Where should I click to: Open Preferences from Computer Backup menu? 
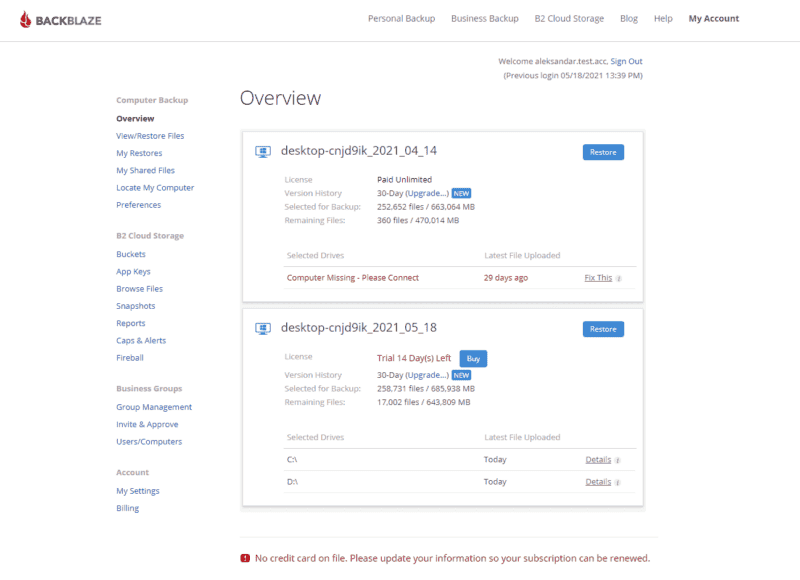coord(138,205)
